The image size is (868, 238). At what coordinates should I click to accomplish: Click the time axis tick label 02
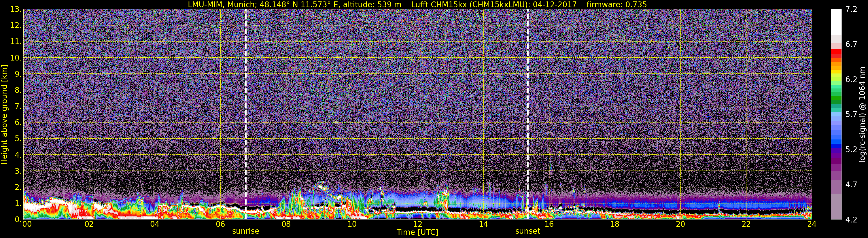click(x=89, y=224)
